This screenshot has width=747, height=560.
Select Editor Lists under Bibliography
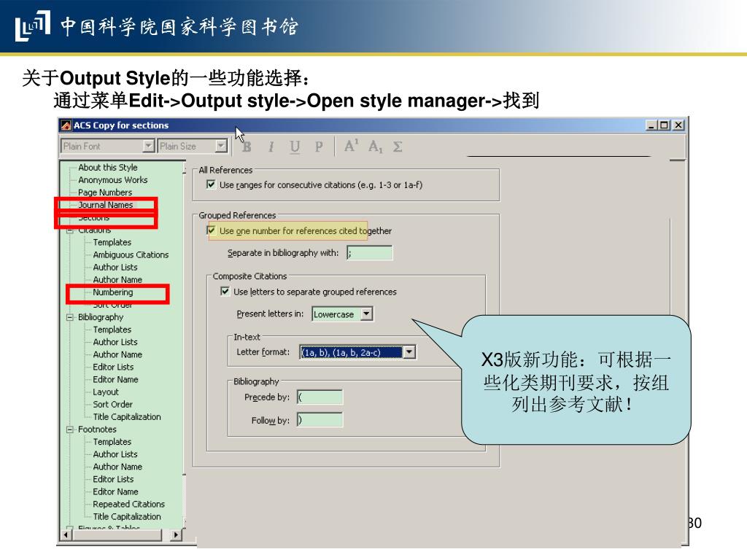point(113,367)
